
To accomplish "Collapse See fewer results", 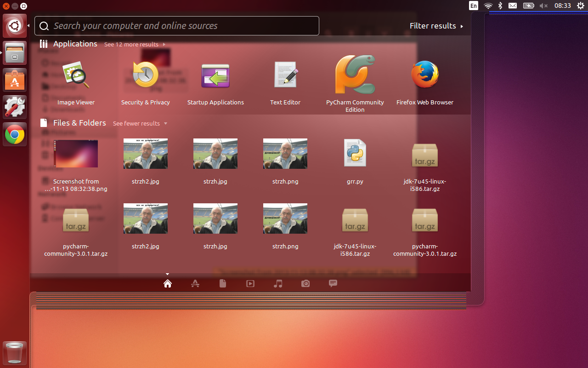I will coord(140,124).
